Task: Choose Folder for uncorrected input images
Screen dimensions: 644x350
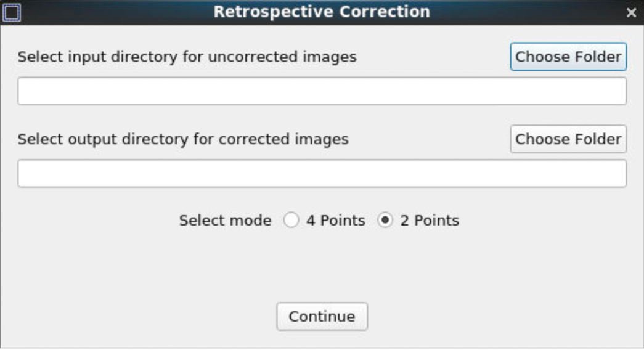Action: click(568, 57)
